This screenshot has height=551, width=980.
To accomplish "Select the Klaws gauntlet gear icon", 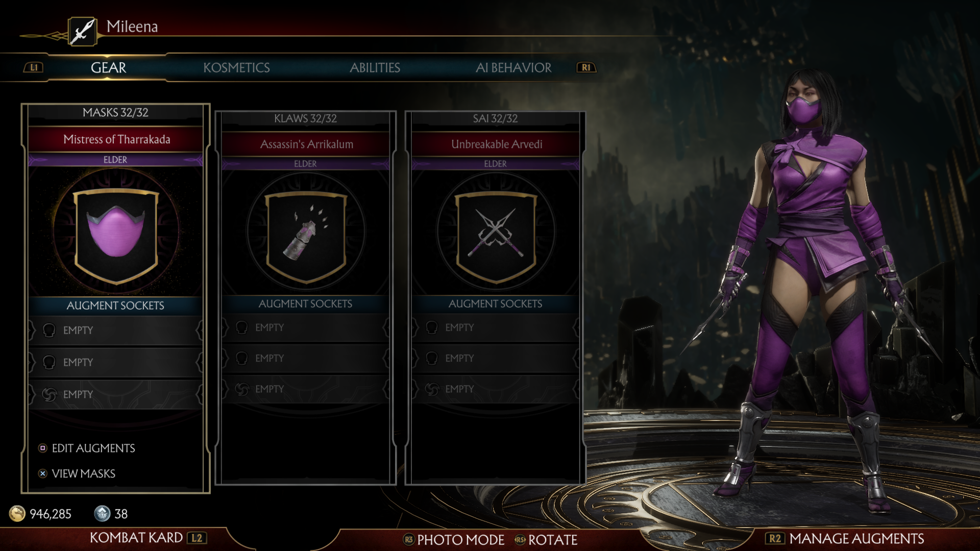I will pyautogui.click(x=306, y=237).
